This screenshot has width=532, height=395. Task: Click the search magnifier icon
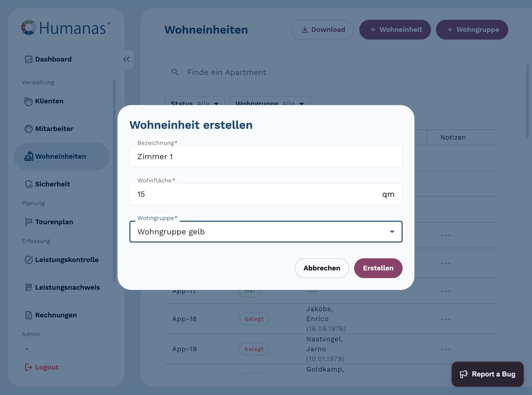pyautogui.click(x=175, y=72)
